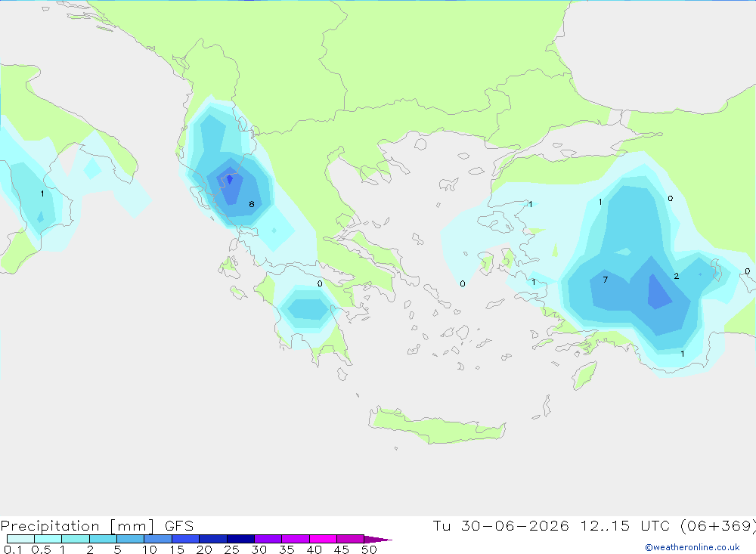Pick the 15–20 mm blue legend swatch
Image resolution: width=756 pixels, height=554 pixels.
tap(186, 539)
